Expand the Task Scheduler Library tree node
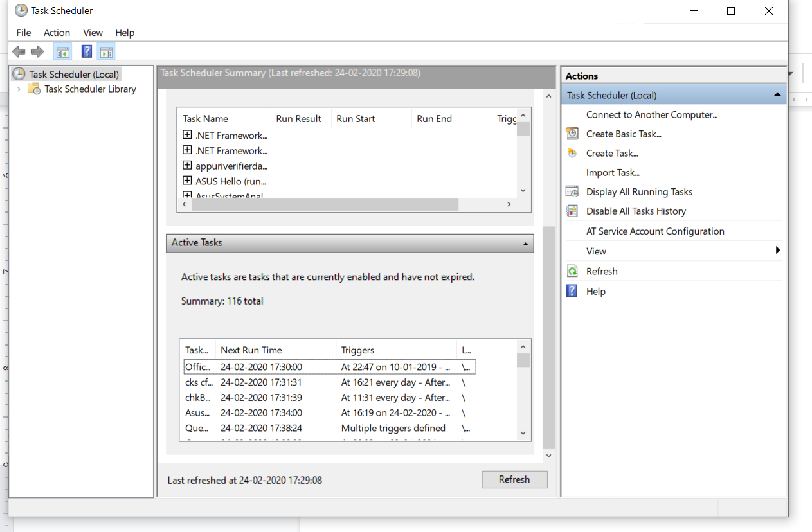This screenshot has height=532, width=812. pyautogui.click(x=19, y=89)
